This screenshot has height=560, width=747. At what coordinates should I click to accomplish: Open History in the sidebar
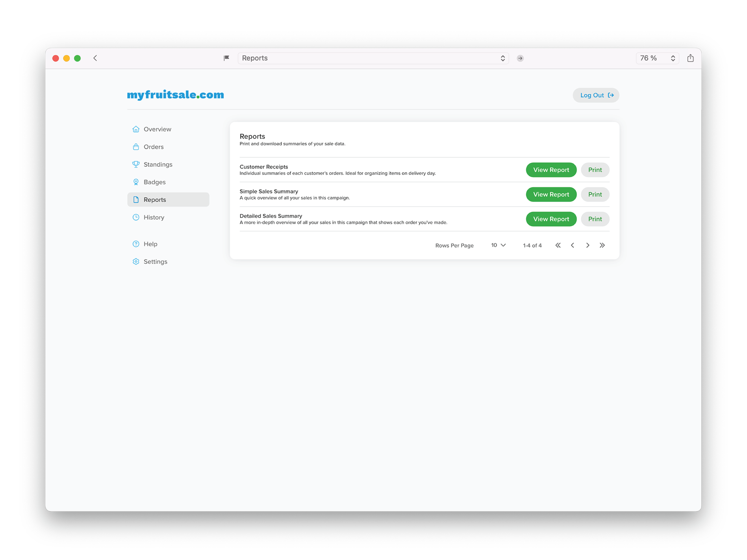click(168, 217)
